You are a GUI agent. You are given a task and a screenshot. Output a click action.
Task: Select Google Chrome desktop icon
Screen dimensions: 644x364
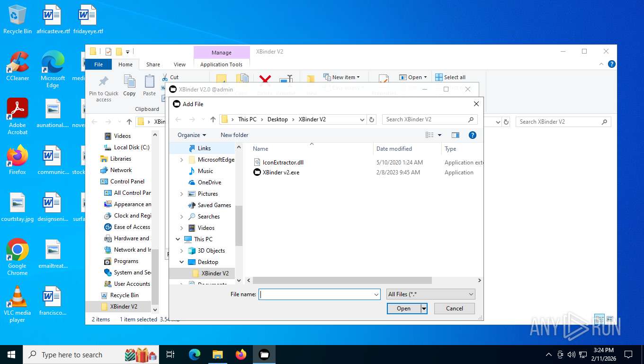(18, 257)
